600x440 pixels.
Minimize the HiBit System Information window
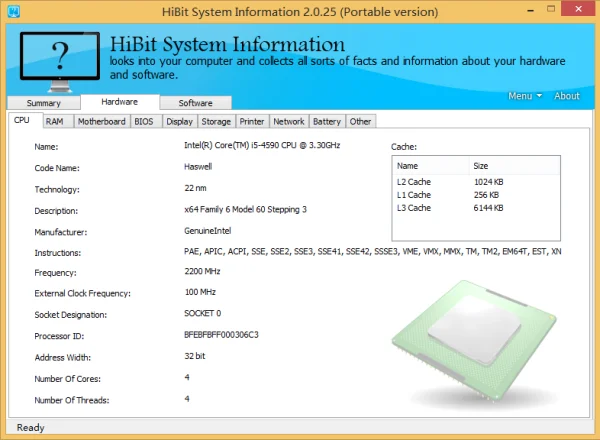[530, 10]
